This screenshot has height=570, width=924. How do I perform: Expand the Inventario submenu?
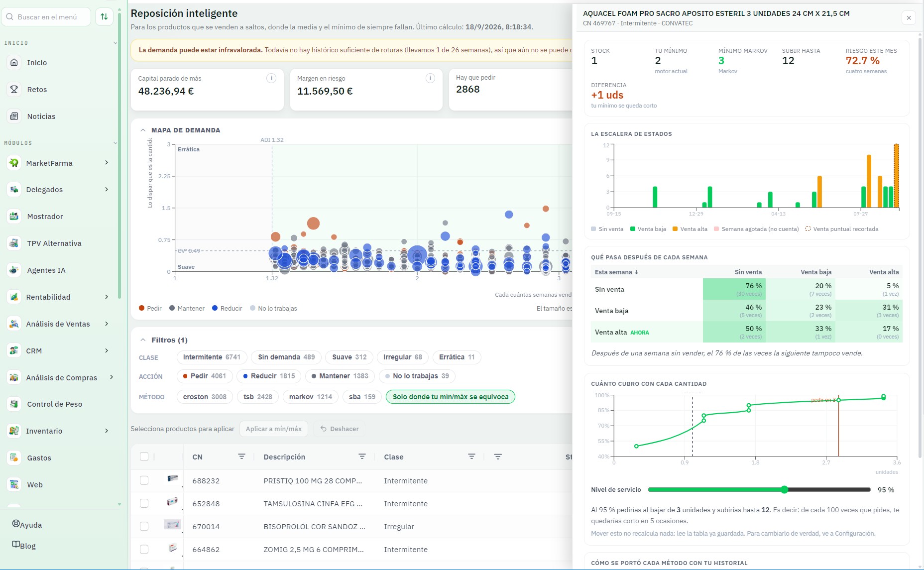tap(107, 431)
